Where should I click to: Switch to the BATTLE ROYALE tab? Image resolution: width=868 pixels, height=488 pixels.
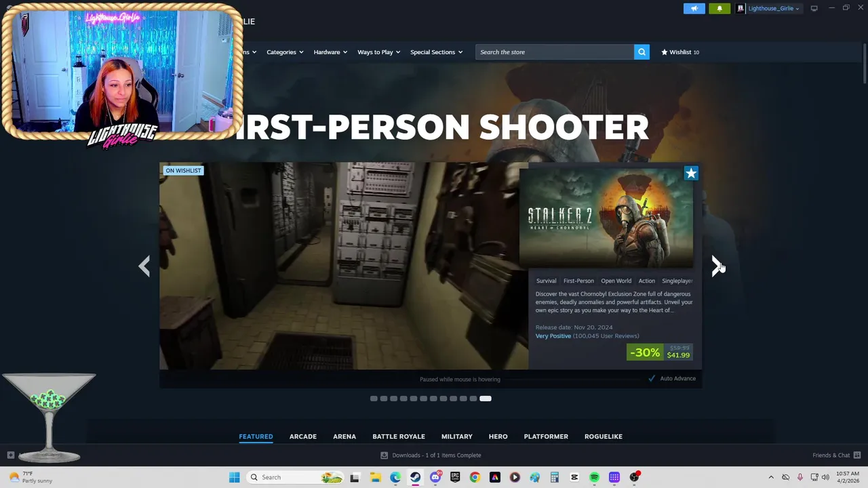click(399, 436)
